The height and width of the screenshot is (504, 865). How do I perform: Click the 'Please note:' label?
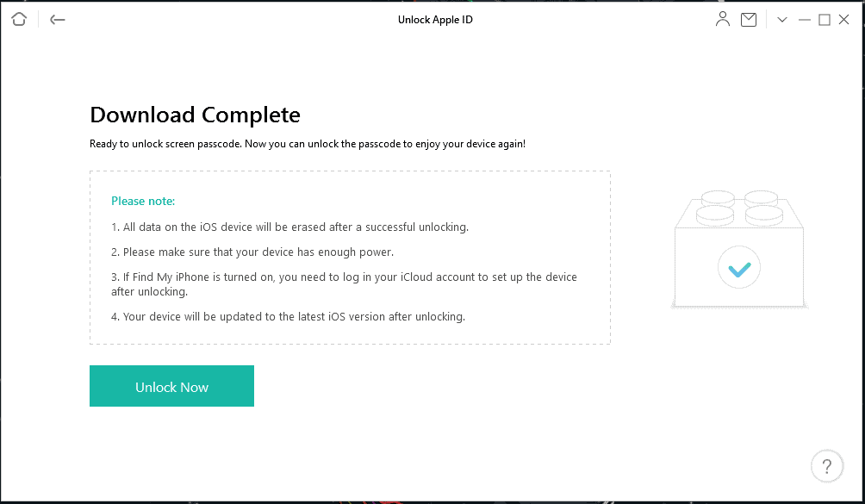(143, 201)
